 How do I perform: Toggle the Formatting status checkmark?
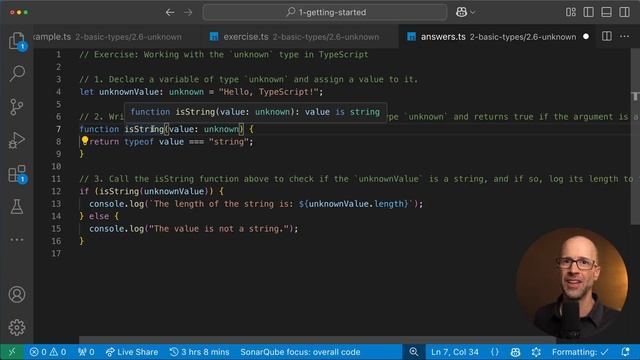pyautogui.click(x=580, y=352)
